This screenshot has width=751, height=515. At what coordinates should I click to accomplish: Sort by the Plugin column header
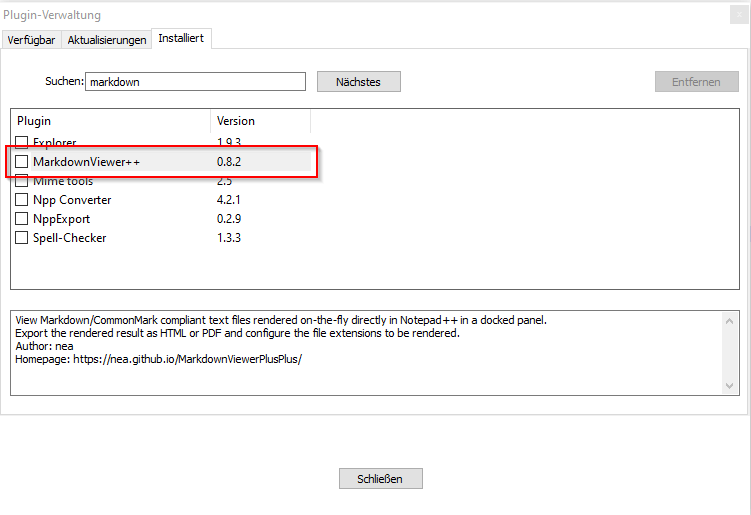coord(110,121)
